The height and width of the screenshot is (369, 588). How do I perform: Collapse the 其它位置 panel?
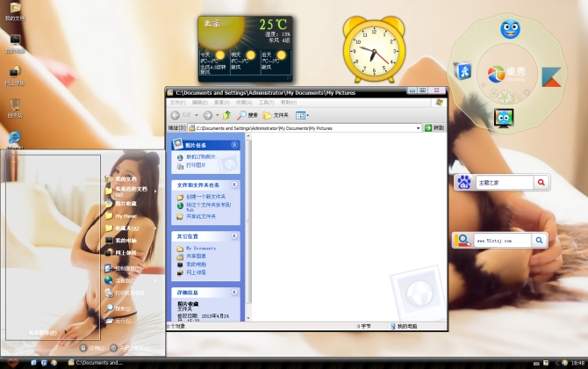[x=234, y=236]
